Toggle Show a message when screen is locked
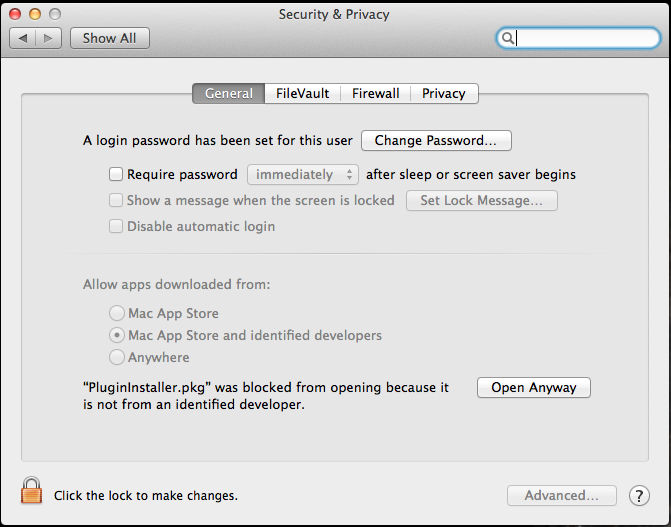This screenshot has width=671, height=527. click(116, 200)
